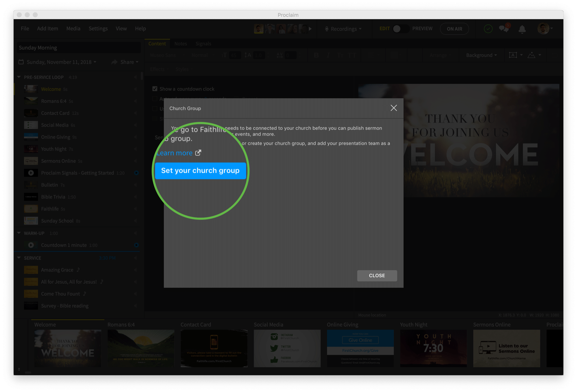Click the Bulletin item thumbnail icon
The height and width of the screenshot is (392, 577).
click(31, 185)
